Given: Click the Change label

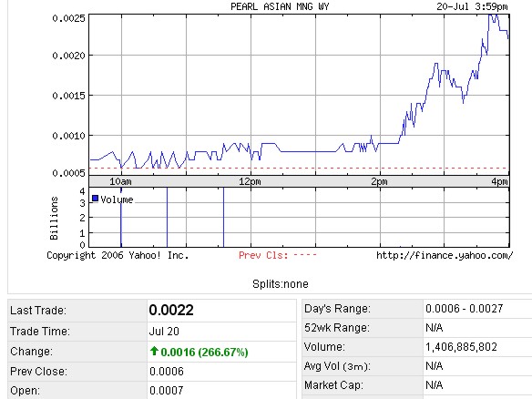Looking at the screenshot, I should (32, 351).
